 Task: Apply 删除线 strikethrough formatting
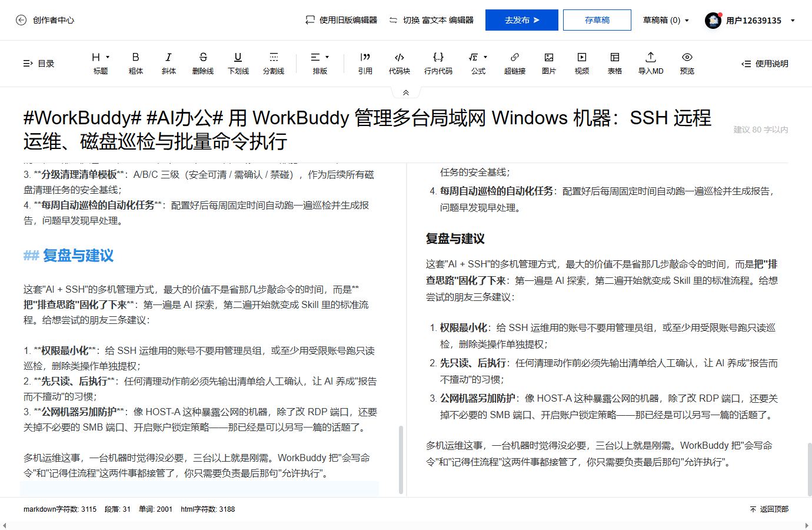point(203,63)
